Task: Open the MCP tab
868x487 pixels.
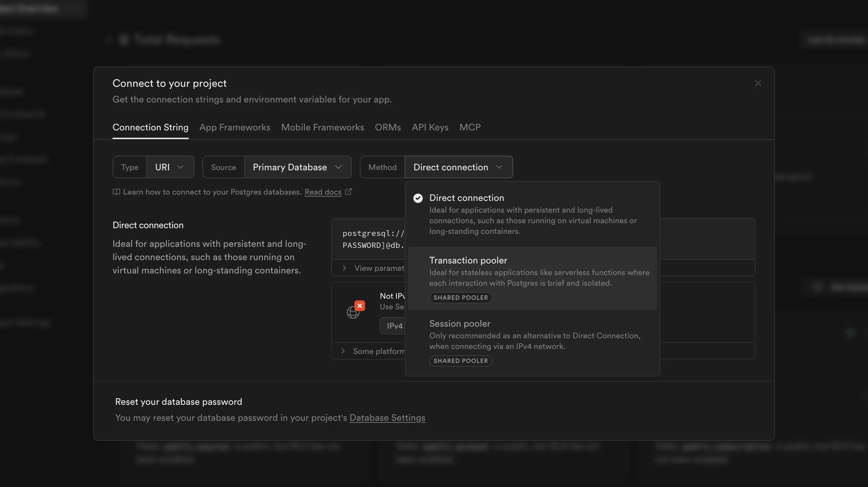Action: click(470, 127)
